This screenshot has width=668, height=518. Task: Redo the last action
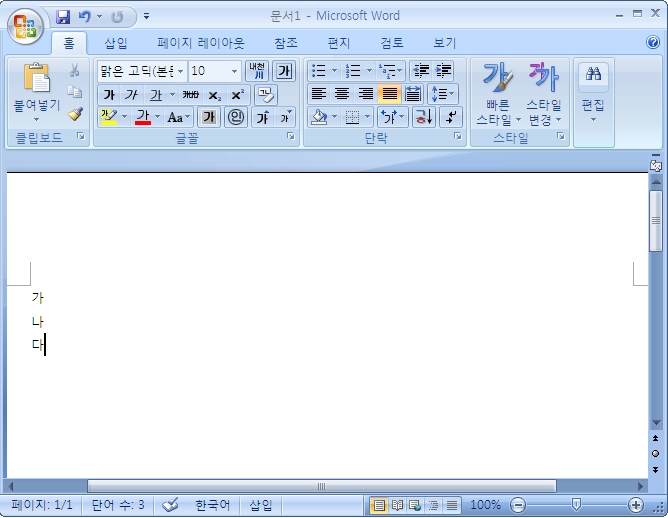[117, 17]
